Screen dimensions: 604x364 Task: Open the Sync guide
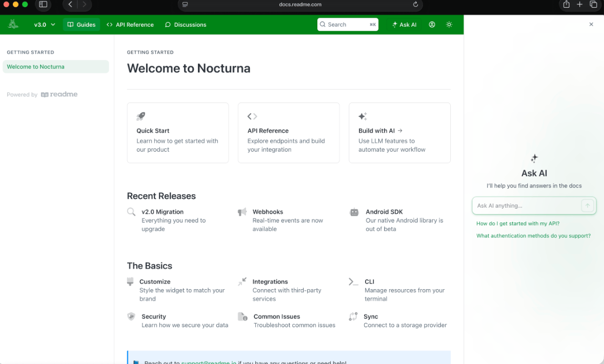(371, 316)
